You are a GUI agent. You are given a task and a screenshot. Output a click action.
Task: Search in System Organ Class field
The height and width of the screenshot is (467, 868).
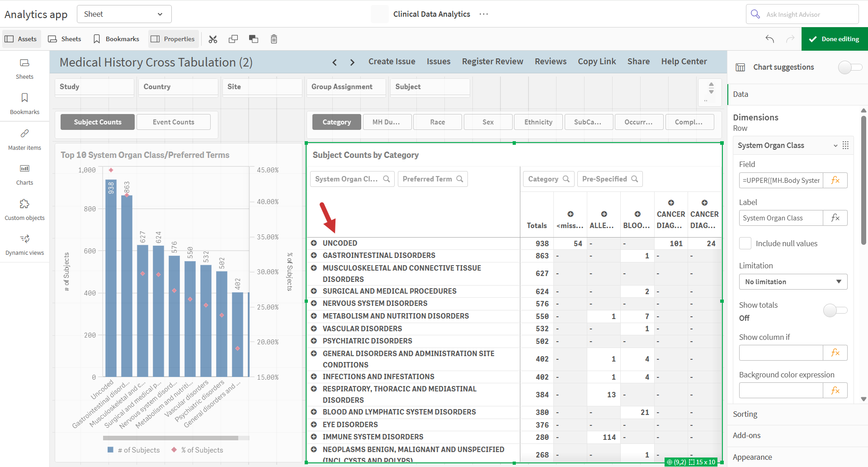387,179
